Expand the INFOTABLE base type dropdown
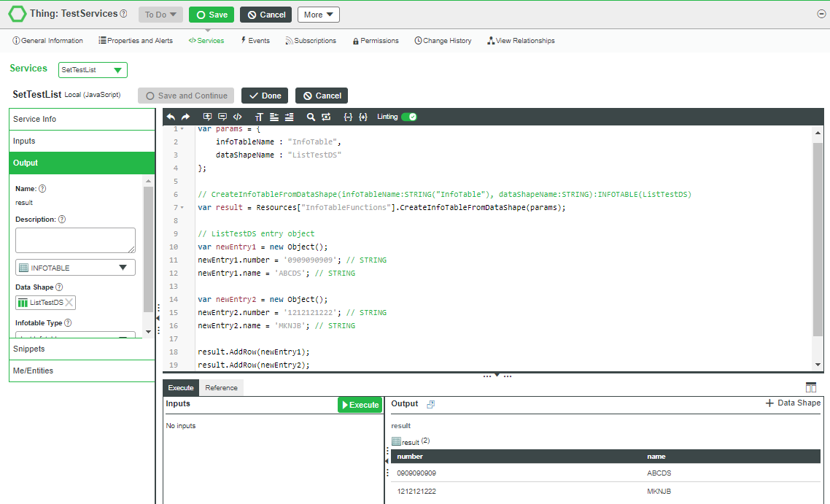 (x=75, y=268)
